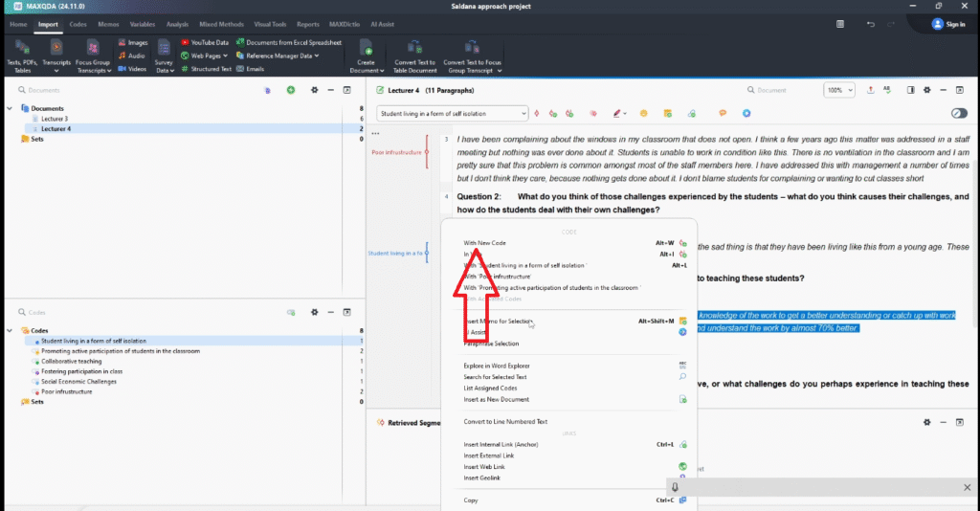The image size is (980, 511).
Task: Click the Structured Text import icon
Action: click(185, 69)
